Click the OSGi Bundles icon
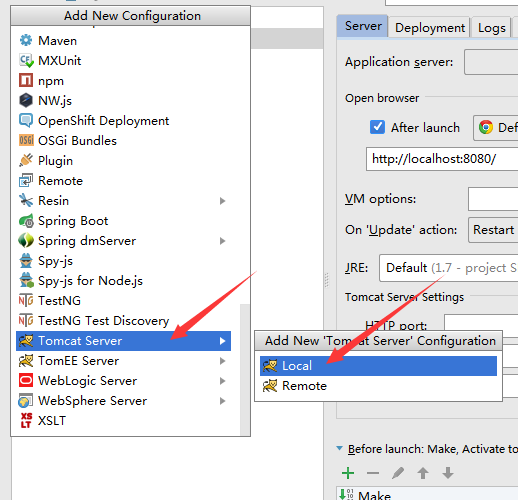Image resolution: width=518 pixels, height=500 pixels. (26, 141)
